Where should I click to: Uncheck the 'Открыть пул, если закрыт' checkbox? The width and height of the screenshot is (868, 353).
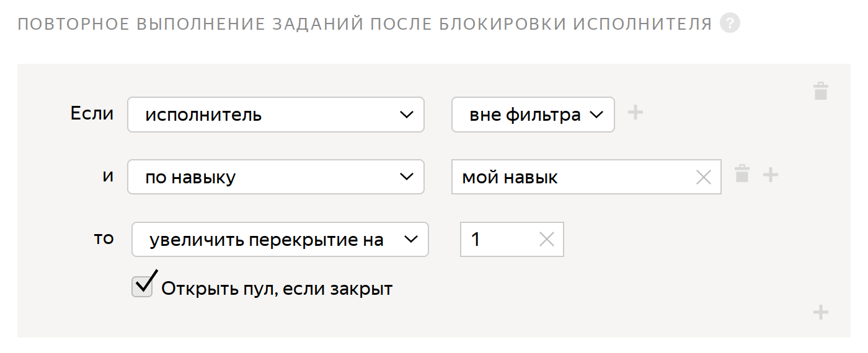[143, 286]
